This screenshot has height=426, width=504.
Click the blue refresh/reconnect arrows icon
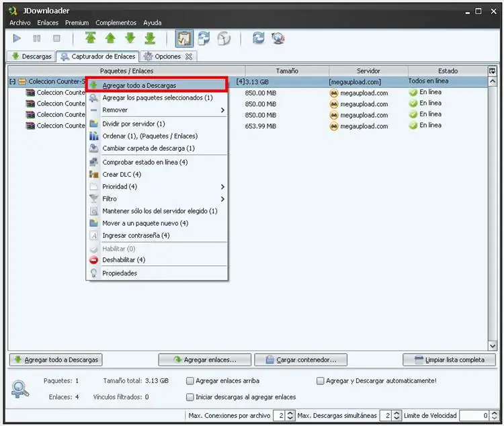pyautogui.click(x=259, y=38)
